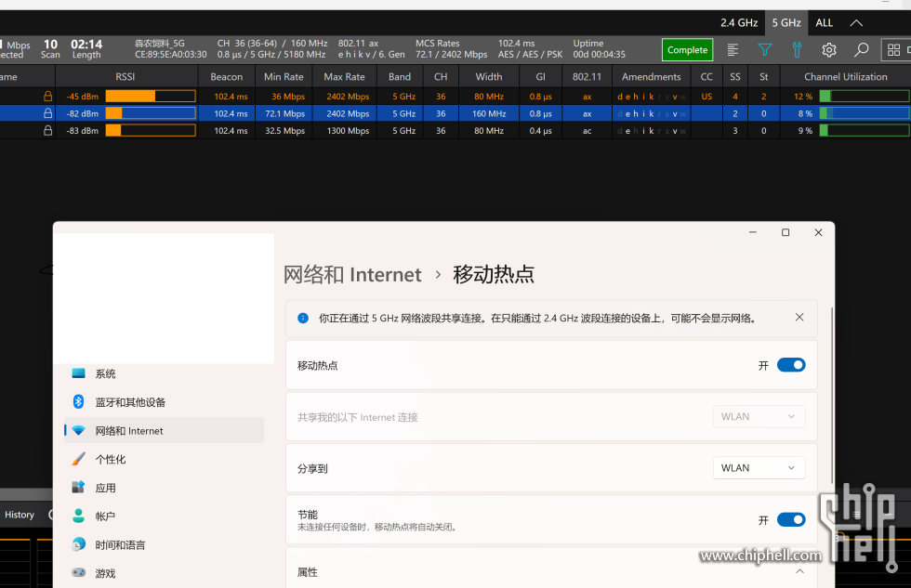Click the 160 MHz width cell
This screenshot has height=588, width=911.
coord(489,113)
